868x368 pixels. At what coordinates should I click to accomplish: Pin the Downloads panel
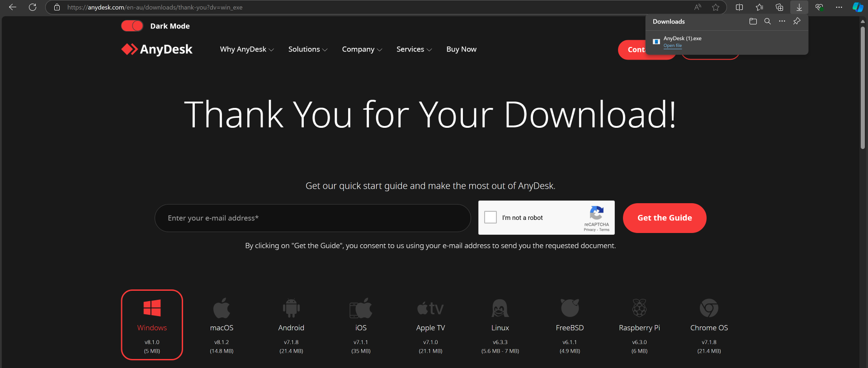point(797,21)
